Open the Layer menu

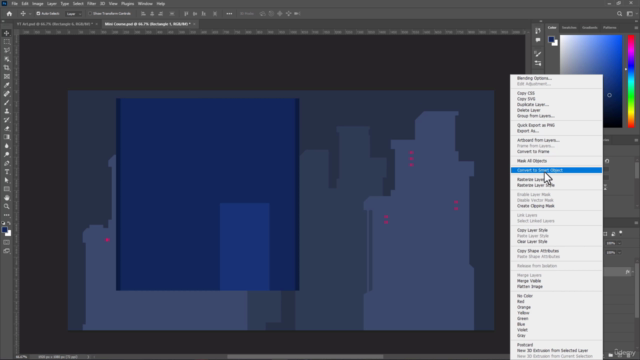pyautogui.click(x=52, y=4)
